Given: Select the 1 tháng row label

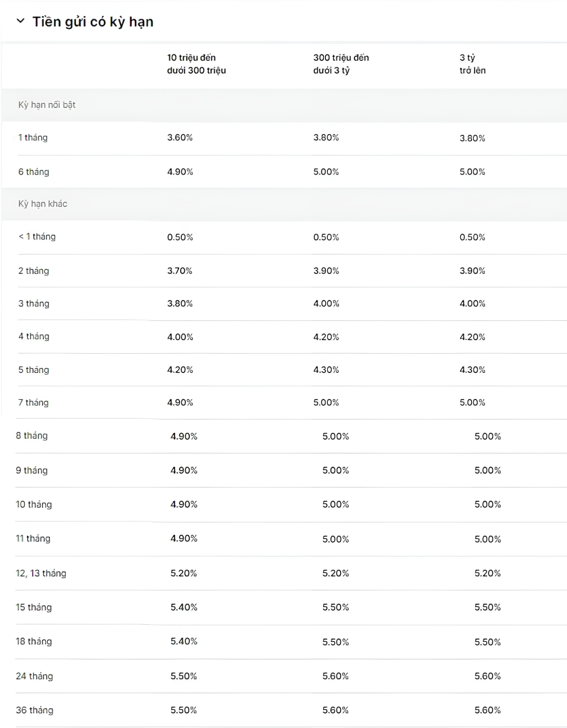Looking at the screenshot, I should click(33, 138).
